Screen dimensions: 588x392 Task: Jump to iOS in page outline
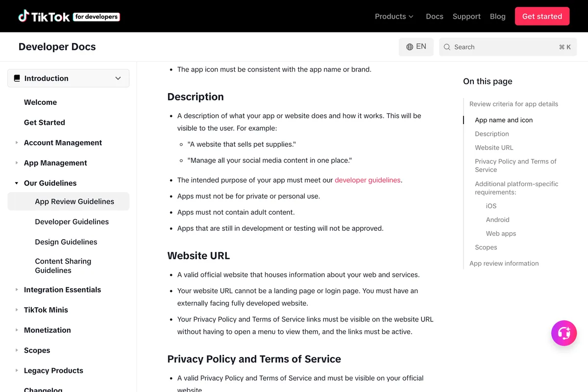click(491, 206)
